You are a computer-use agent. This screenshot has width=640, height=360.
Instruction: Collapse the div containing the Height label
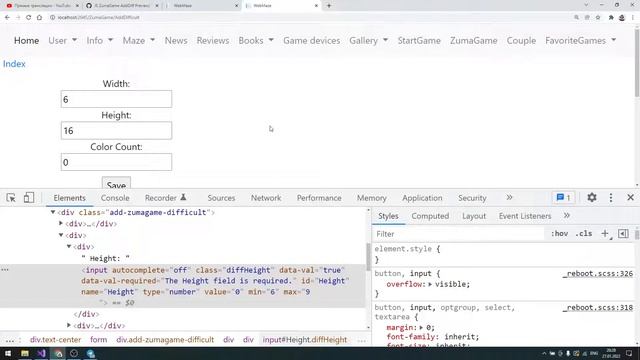[x=69, y=247]
